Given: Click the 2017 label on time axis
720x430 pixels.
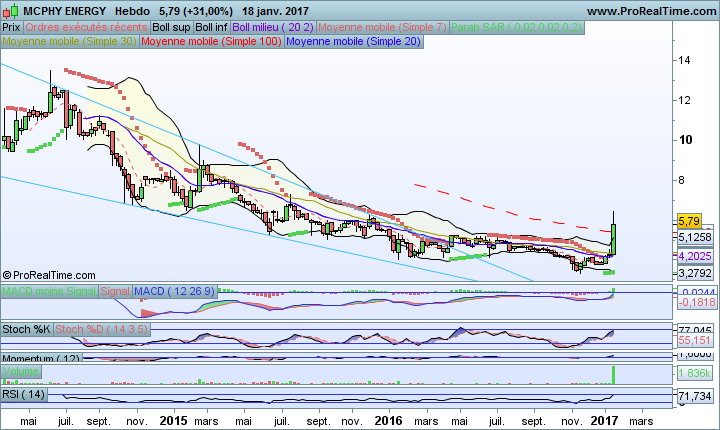Looking at the screenshot, I should coord(604,421).
